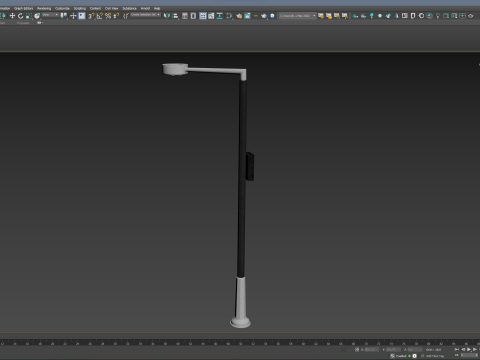Toggle Percent Snap
The height and width of the screenshot is (360, 480).
[x=108, y=16]
